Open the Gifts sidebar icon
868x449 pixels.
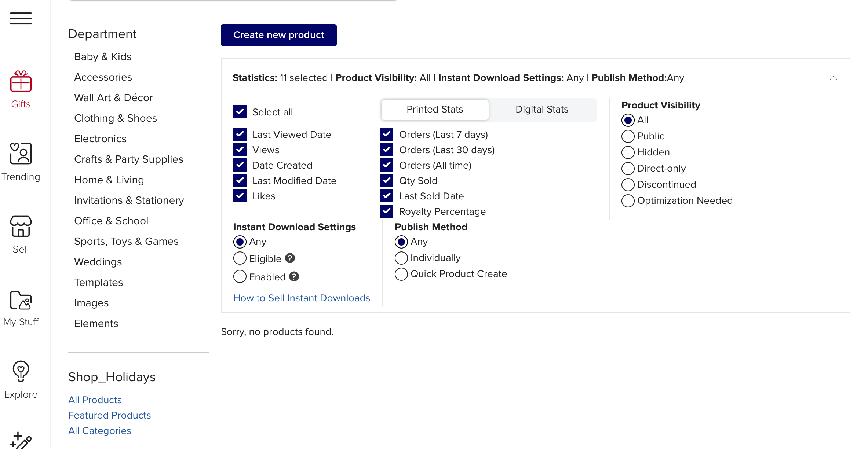tap(21, 81)
